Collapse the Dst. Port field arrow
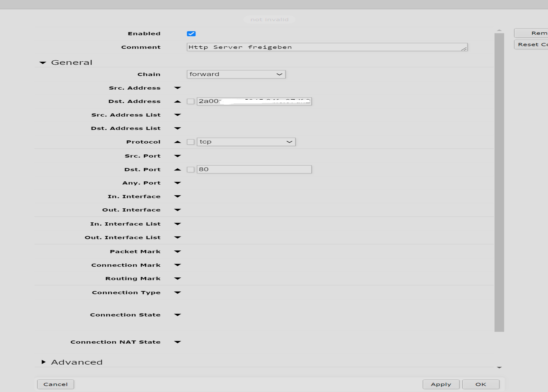The width and height of the screenshot is (548, 392). [177, 169]
